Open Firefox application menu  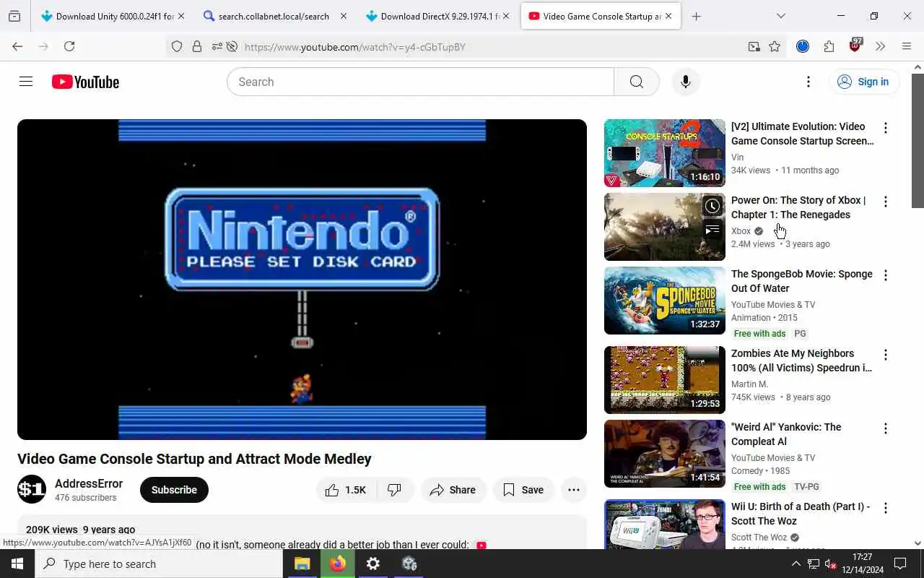[907, 46]
